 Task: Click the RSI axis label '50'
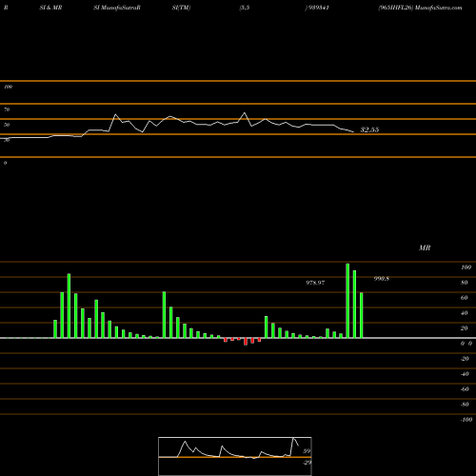[x=7, y=125]
